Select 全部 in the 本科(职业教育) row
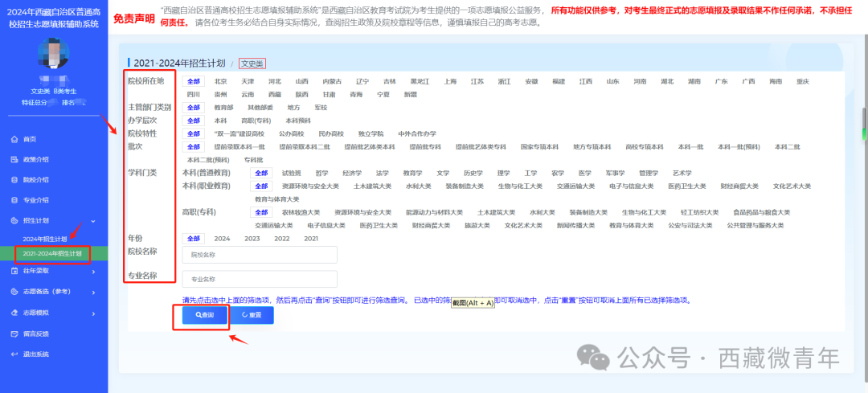The height and width of the screenshot is (393, 868). (260, 186)
